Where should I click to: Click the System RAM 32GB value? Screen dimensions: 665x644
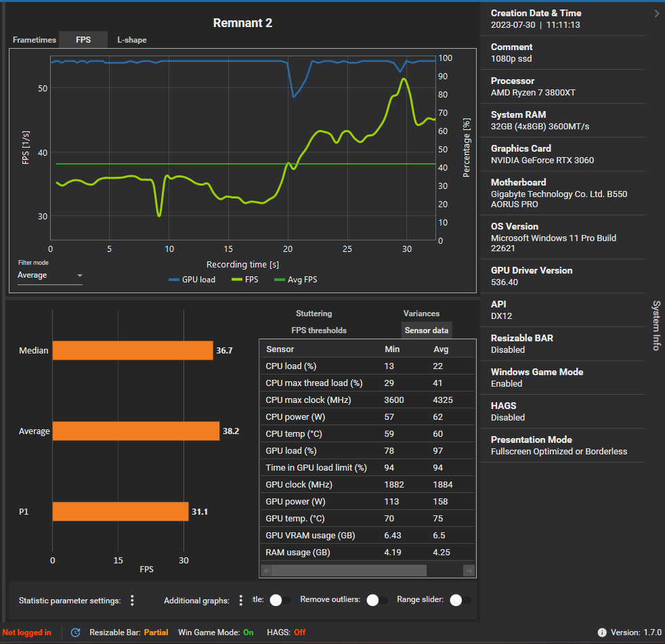tap(540, 127)
